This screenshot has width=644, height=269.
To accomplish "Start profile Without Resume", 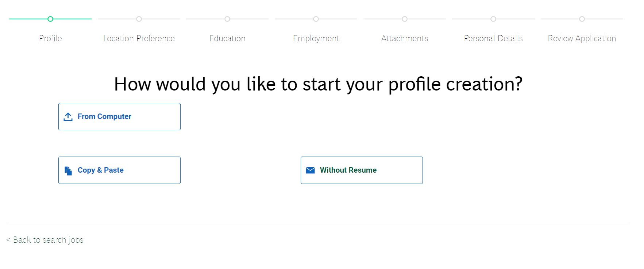I will click(x=362, y=170).
